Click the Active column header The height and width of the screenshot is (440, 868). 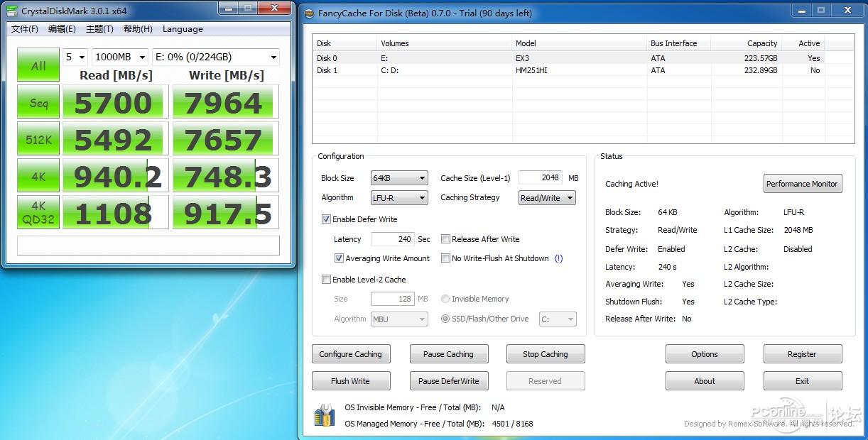pyautogui.click(x=803, y=43)
